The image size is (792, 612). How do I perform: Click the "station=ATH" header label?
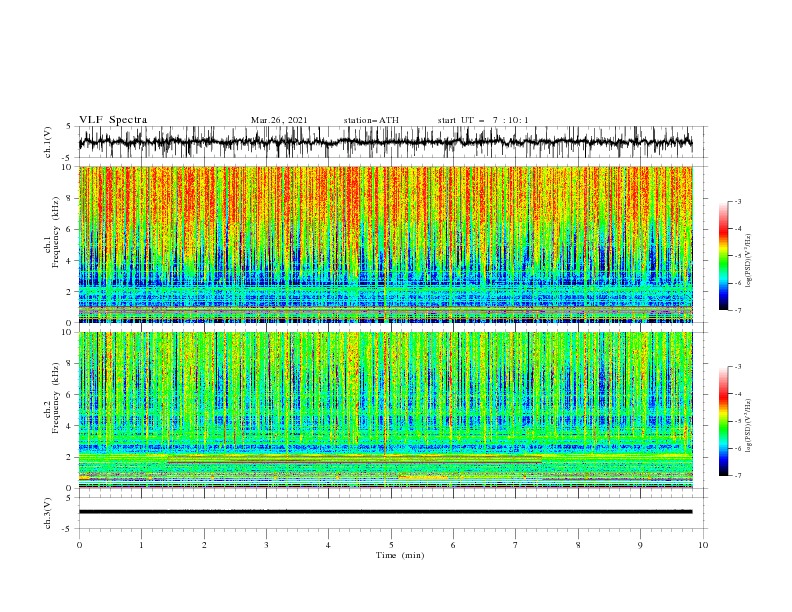coord(371,120)
